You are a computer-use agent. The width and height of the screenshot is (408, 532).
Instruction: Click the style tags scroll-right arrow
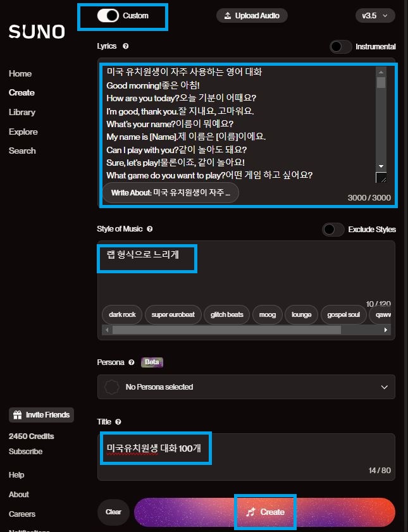click(386, 330)
